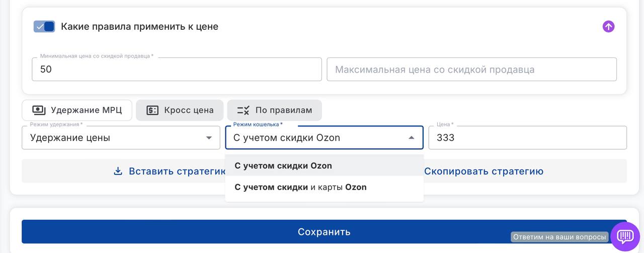Screen dimensions: 644x253
Task: Collapse the section with the purple arrow icon
Action: [x=608, y=27]
